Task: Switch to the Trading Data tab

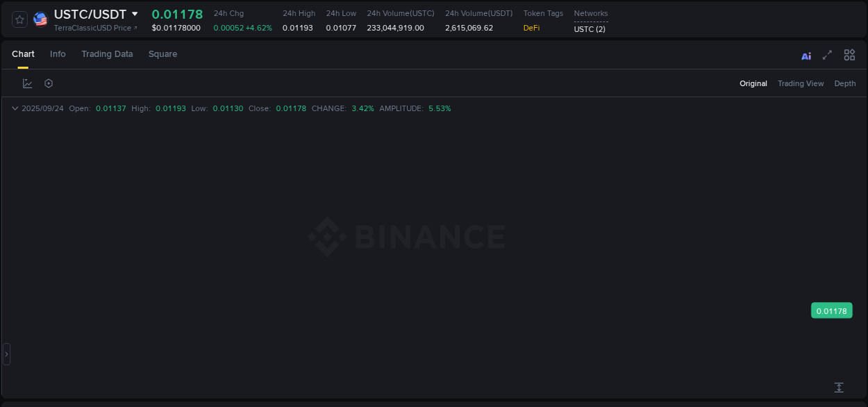Action: pyautogui.click(x=107, y=53)
